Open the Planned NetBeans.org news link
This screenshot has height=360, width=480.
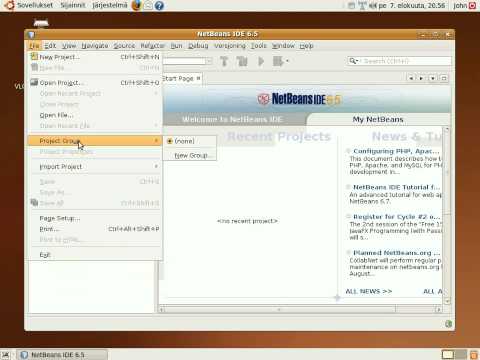396,253
